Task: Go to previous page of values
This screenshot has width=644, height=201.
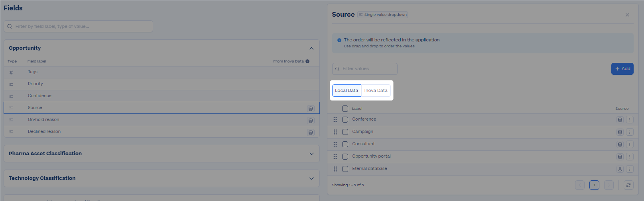Action: tap(580, 185)
